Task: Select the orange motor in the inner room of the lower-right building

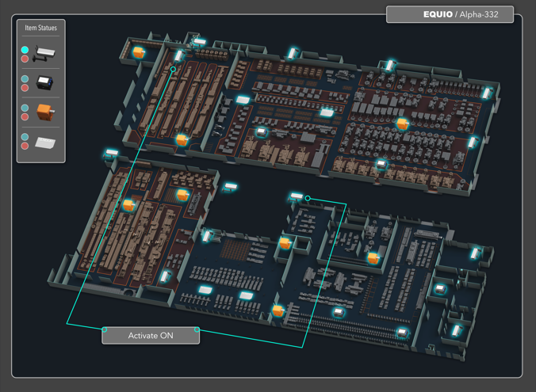Action: tap(373, 258)
